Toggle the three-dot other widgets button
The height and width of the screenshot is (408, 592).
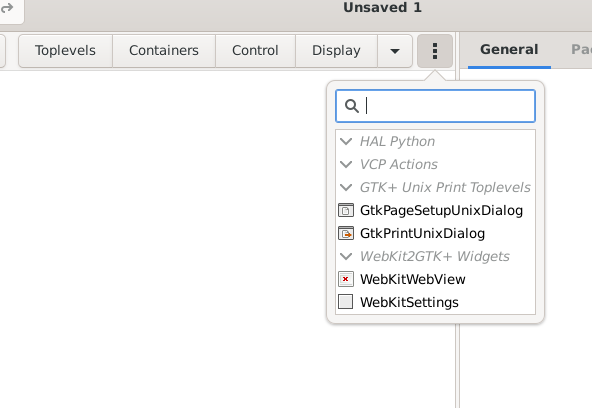click(435, 51)
